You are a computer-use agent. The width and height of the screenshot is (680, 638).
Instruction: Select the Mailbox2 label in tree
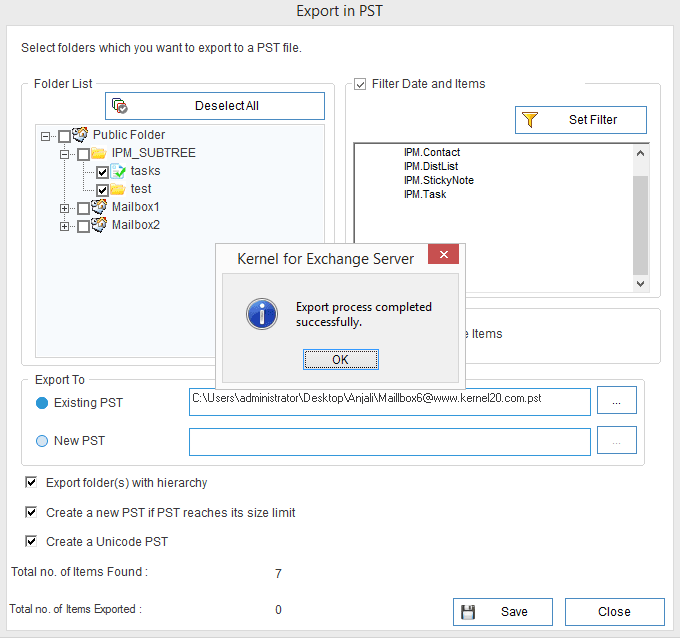(136, 225)
